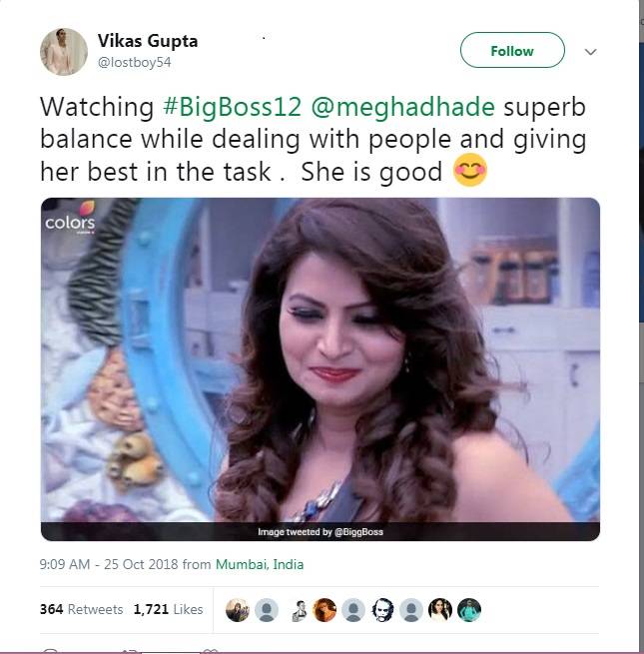Viewport: 644px width, 654px height.
Task: Click the dark-haired woman's liker avatar
Action: [440, 609]
